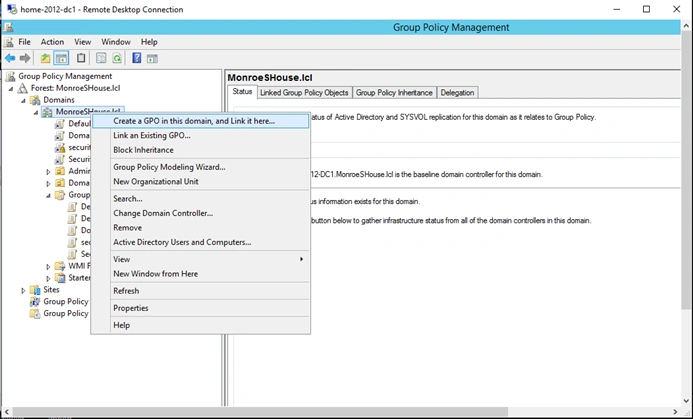Image resolution: width=693 pixels, height=419 pixels.
Task: Click the vertical scrollbar down arrow
Action: tap(686, 401)
